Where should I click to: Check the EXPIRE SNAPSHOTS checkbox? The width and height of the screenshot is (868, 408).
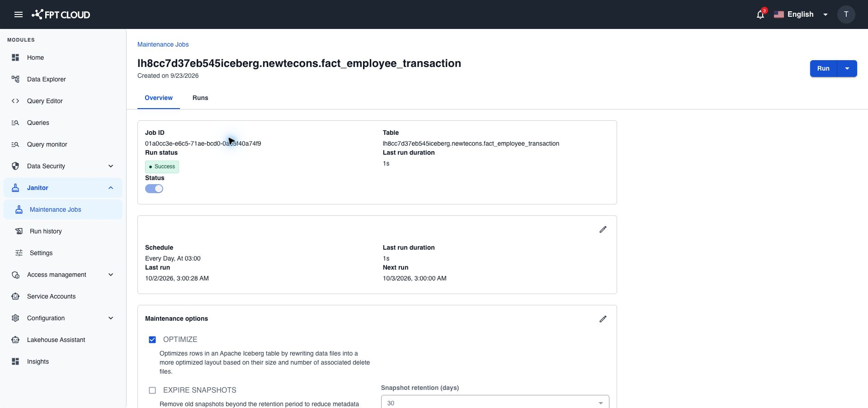152,390
